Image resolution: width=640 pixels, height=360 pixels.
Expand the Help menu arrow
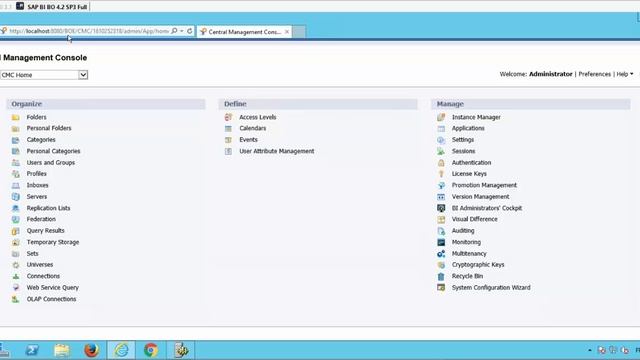pos(632,74)
